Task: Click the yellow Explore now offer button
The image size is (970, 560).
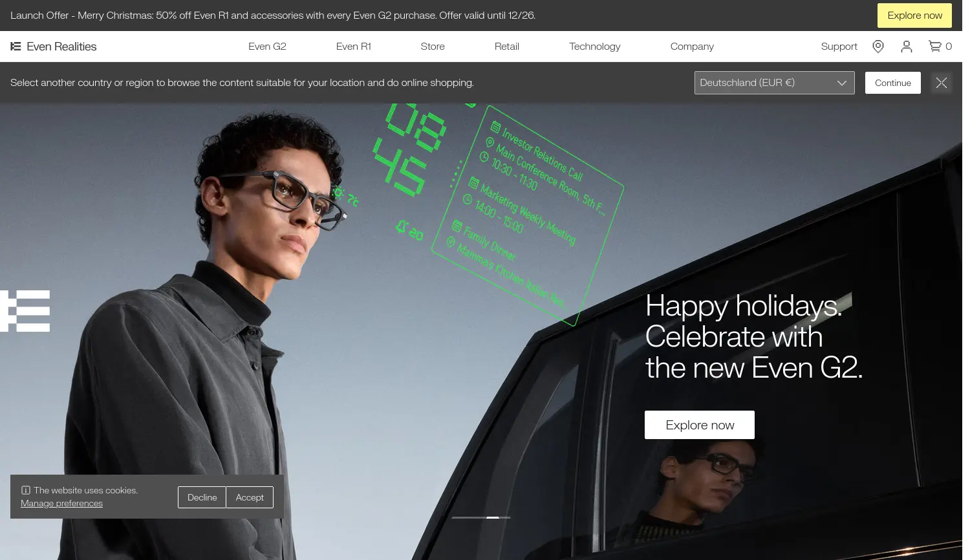Action: (914, 15)
